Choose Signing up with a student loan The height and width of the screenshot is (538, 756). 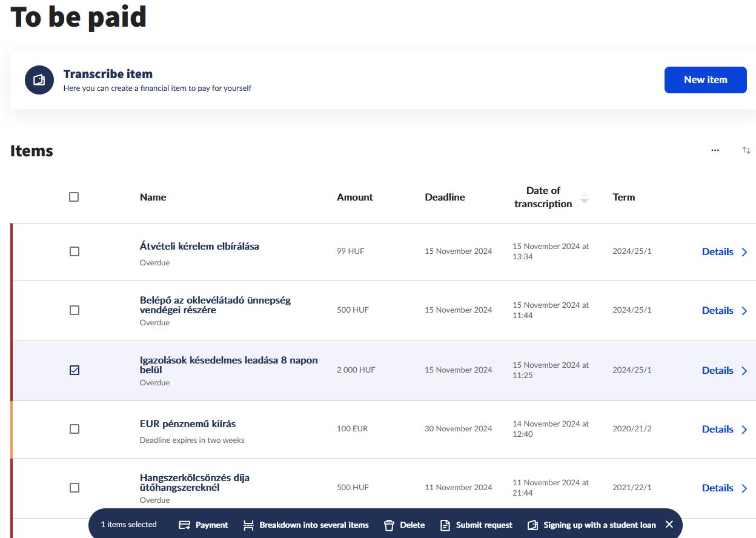[599, 525]
